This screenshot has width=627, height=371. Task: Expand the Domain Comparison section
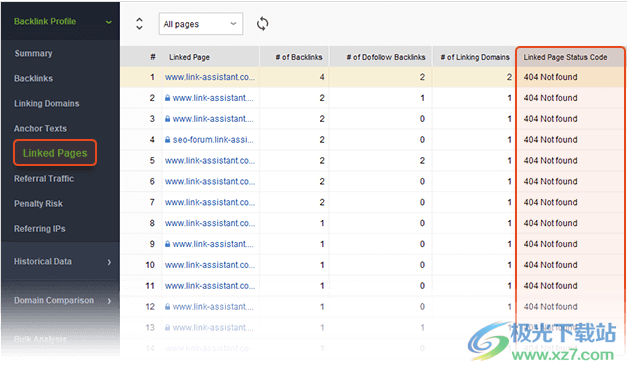tap(109, 301)
